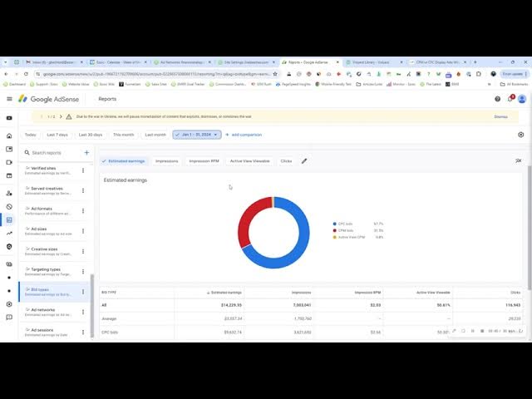Select the Last 30 days range
532x399 pixels.
(91, 135)
